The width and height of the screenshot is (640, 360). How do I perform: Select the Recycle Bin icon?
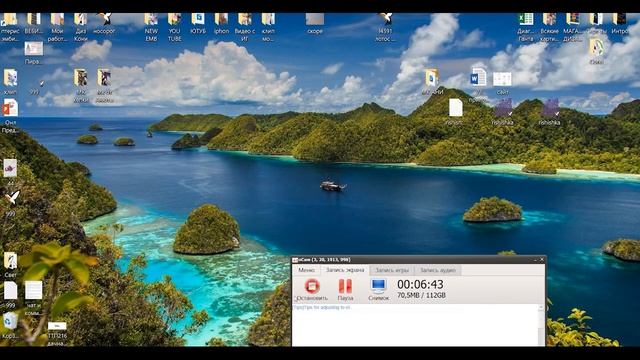coord(10,325)
